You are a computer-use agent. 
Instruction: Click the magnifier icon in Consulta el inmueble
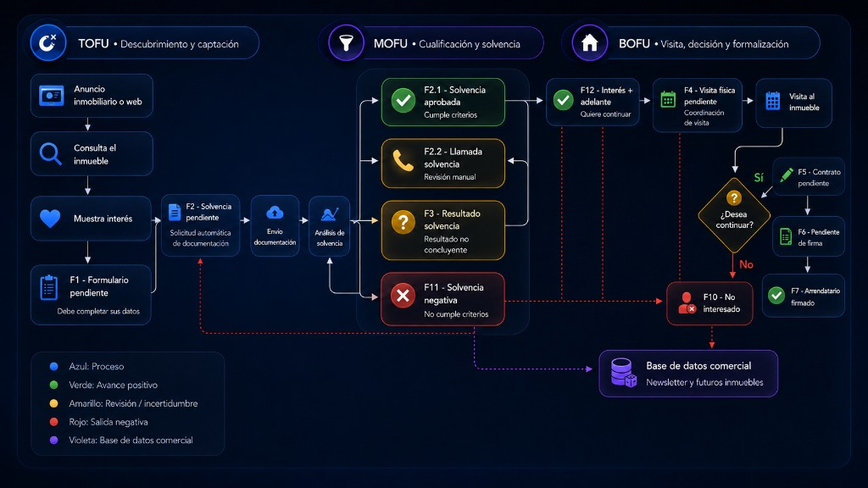click(50, 154)
